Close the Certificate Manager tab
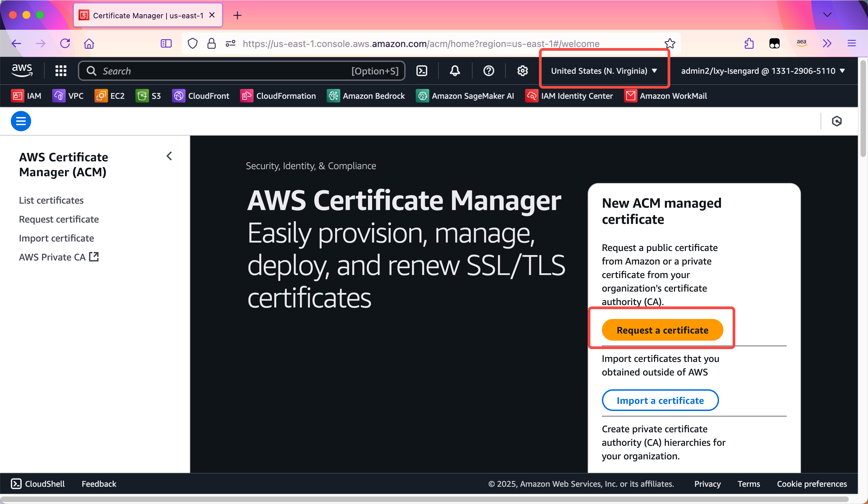 coord(212,15)
